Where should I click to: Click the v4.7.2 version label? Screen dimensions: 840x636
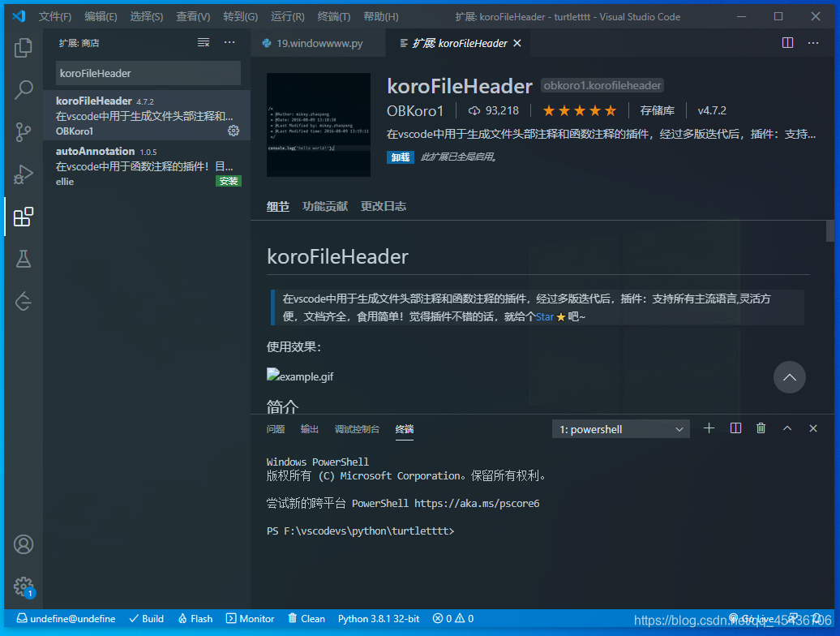pyautogui.click(x=712, y=111)
